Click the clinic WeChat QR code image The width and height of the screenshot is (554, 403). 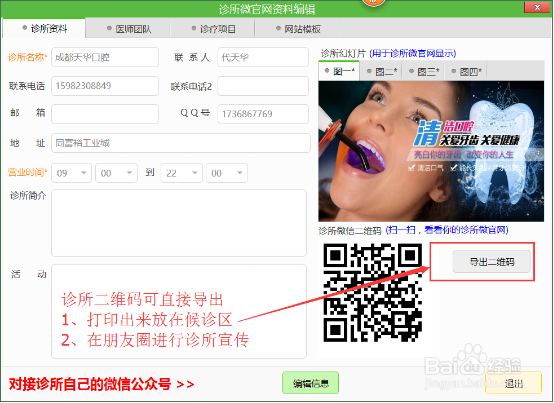point(372,293)
